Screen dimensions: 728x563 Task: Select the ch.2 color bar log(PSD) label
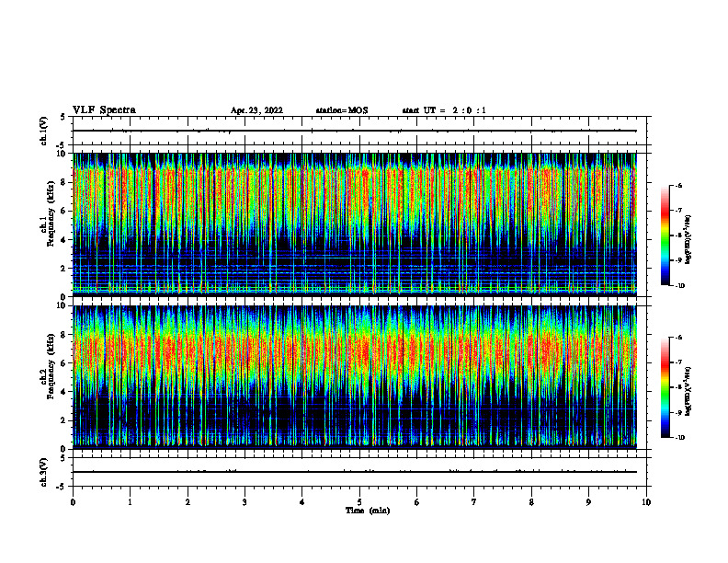click(688, 391)
